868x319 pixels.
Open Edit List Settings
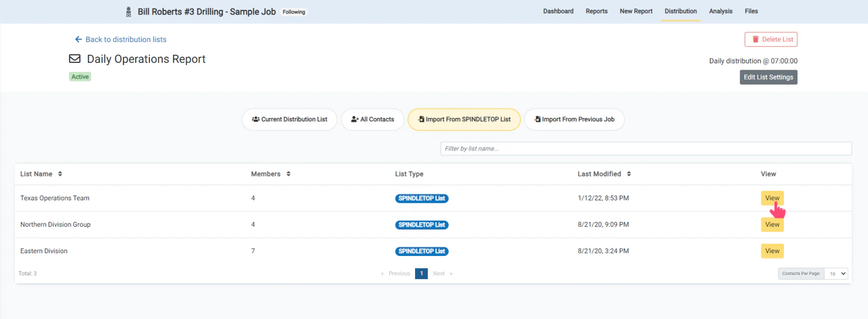click(768, 77)
